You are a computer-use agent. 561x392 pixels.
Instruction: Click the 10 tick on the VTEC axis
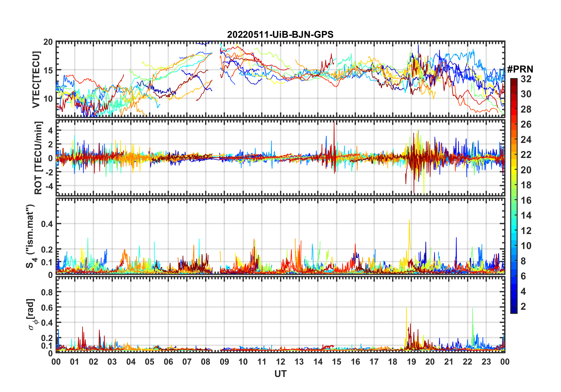(x=48, y=99)
